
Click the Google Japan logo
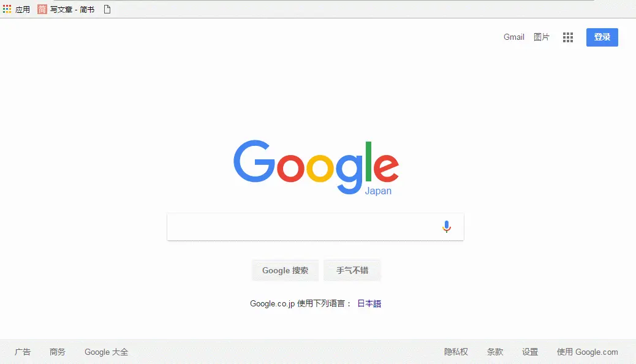click(x=316, y=167)
